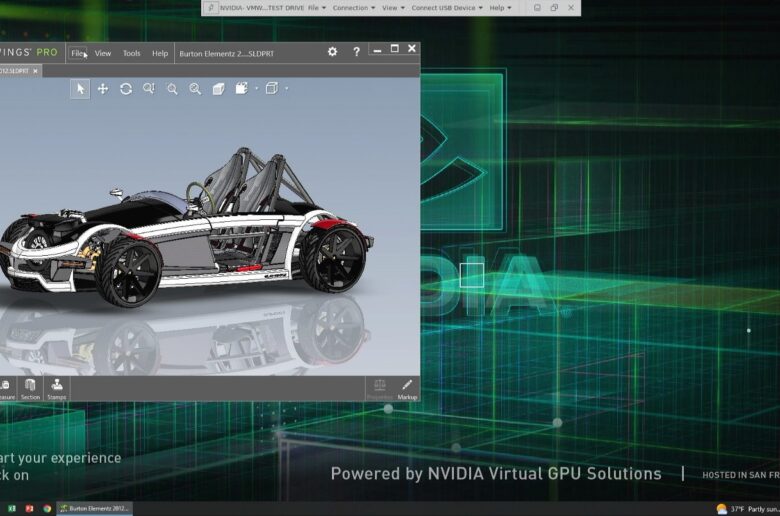Activate the Pan move tool
Viewport: 780px width, 516px height.
tap(103, 89)
